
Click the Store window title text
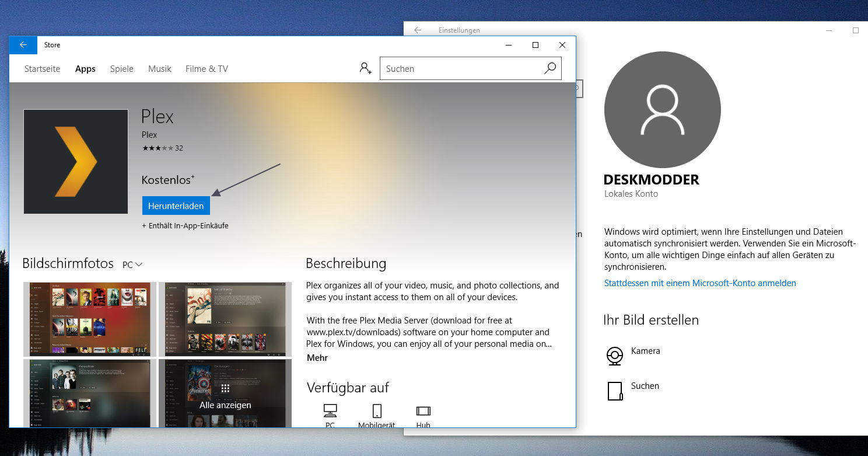(52, 45)
